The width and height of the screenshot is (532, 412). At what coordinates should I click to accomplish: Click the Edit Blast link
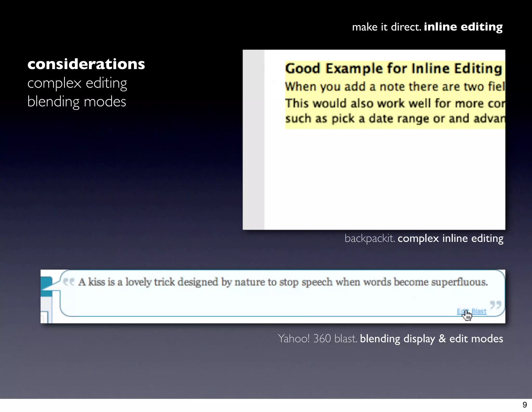(x=471, y=311)
